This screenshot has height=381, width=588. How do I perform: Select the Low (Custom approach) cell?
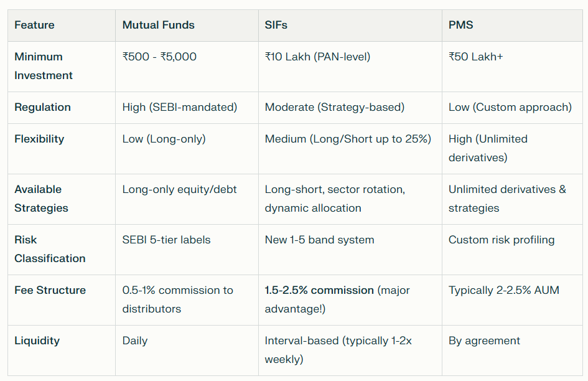(x=510, y=107)
